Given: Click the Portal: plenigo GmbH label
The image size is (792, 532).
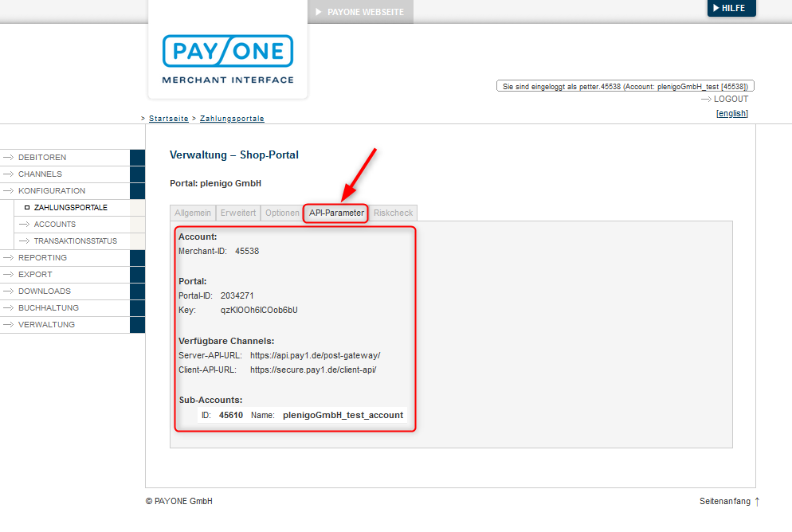Looking at the screenshot, I should tap(216, 183).
